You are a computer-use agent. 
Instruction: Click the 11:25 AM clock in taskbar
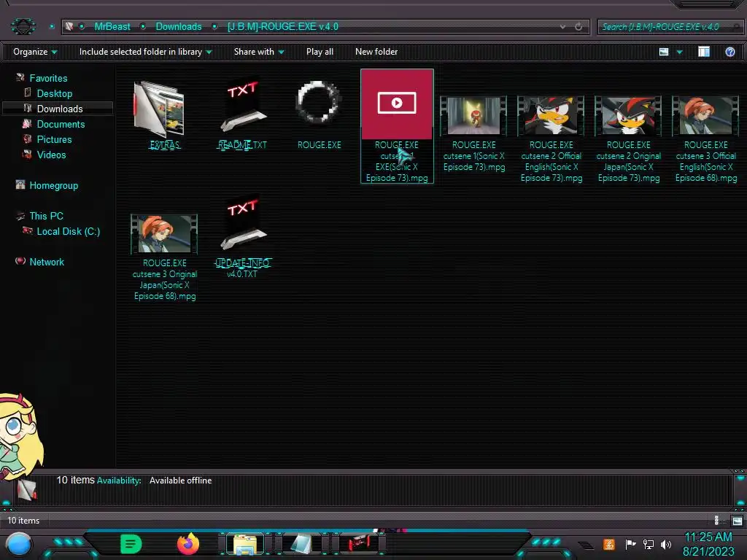(x=708, y=537)
